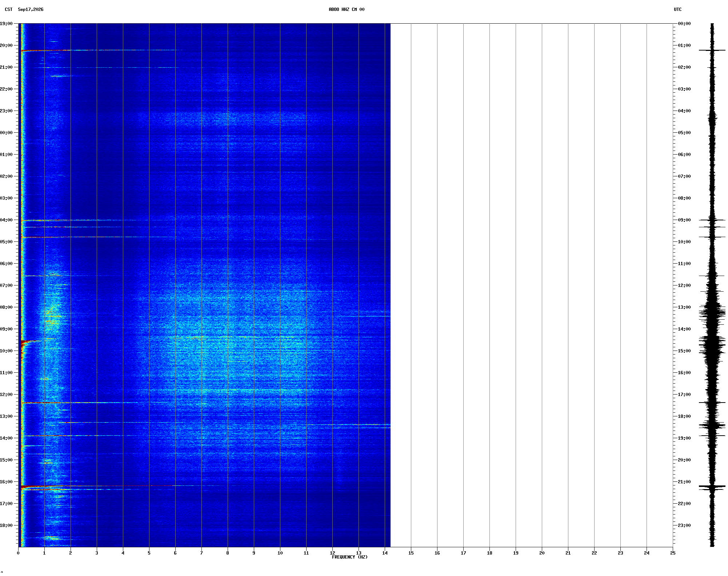This screenshot has width=728, height=576.
Task: Select the 01:00 UTC time tick
Action: click(684, 45)
